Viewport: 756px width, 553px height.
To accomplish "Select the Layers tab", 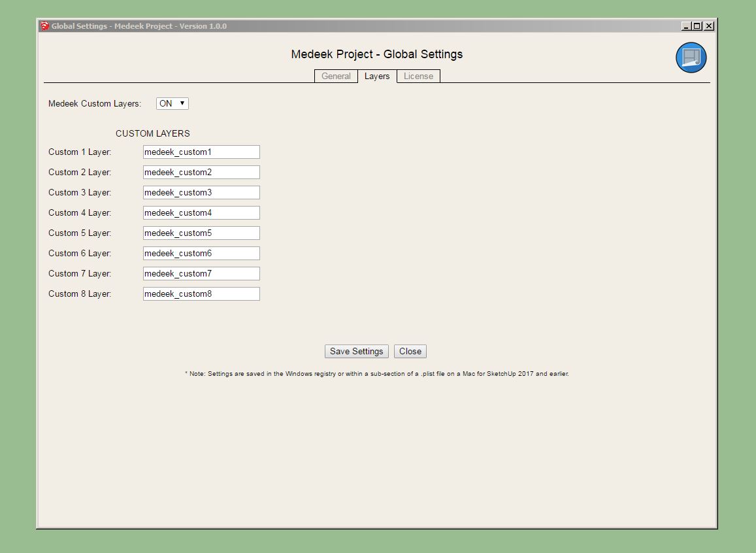I will 377,76.
